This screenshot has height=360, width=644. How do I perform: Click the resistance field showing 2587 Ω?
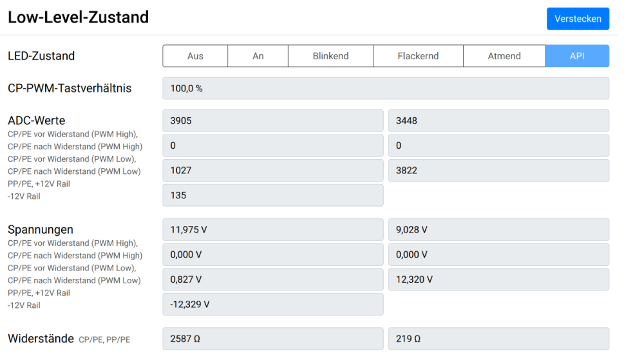click(x=272, y=339)
